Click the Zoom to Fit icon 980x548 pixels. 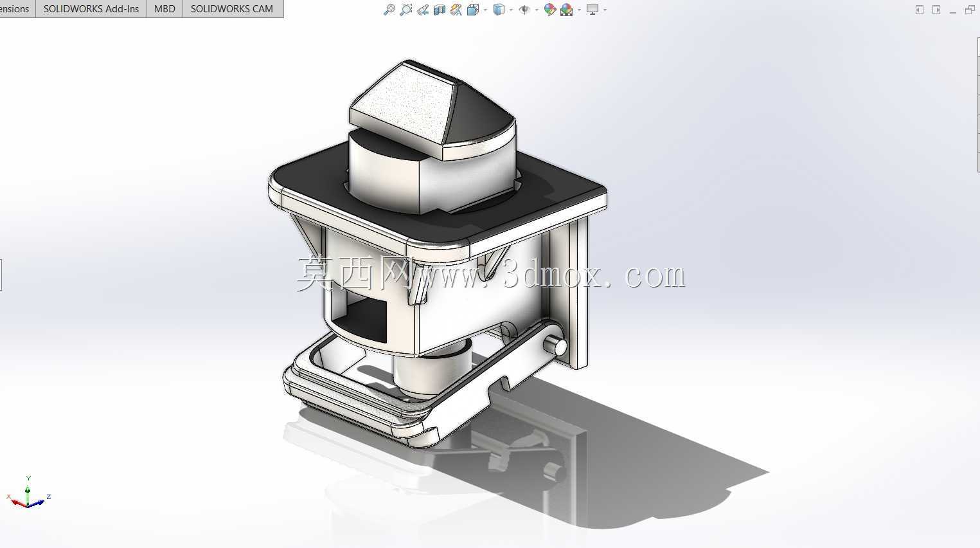tap(389, 10)
